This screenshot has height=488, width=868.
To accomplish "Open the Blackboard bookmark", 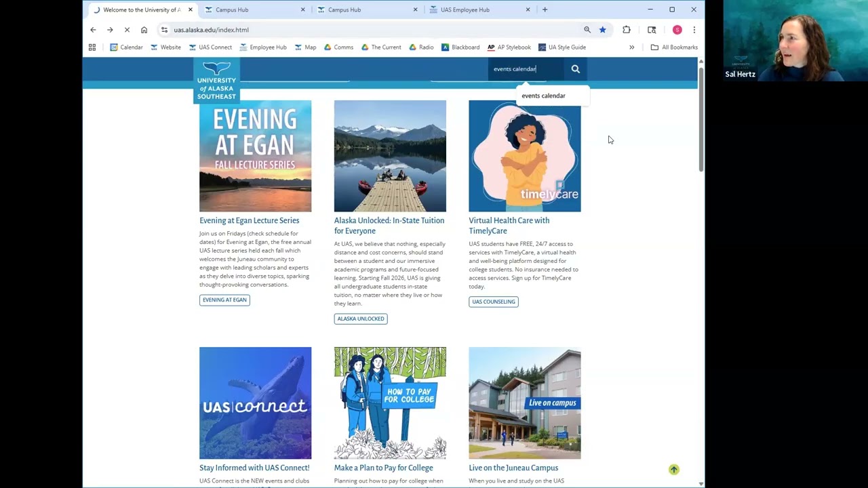I will coord(460,47).
